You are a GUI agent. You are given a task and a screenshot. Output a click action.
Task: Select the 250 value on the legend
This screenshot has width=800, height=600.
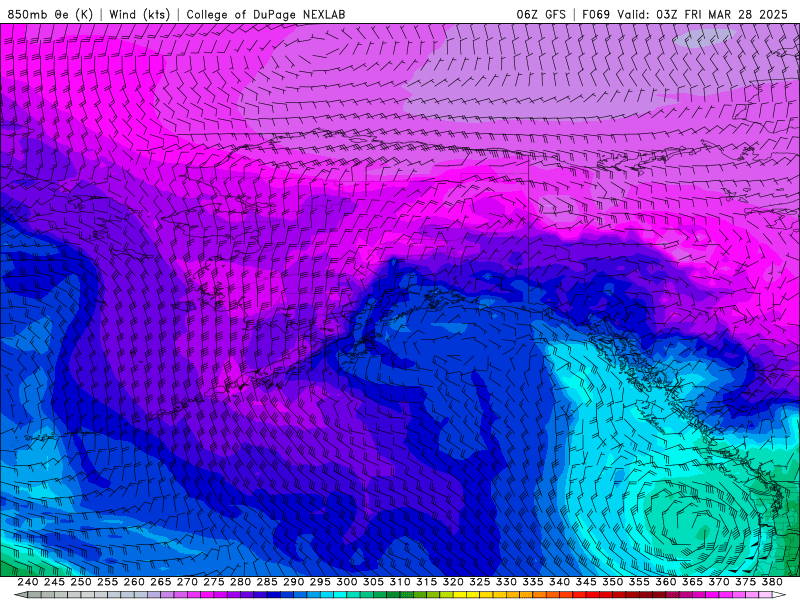pyautogui.click(x=81, y=582)
